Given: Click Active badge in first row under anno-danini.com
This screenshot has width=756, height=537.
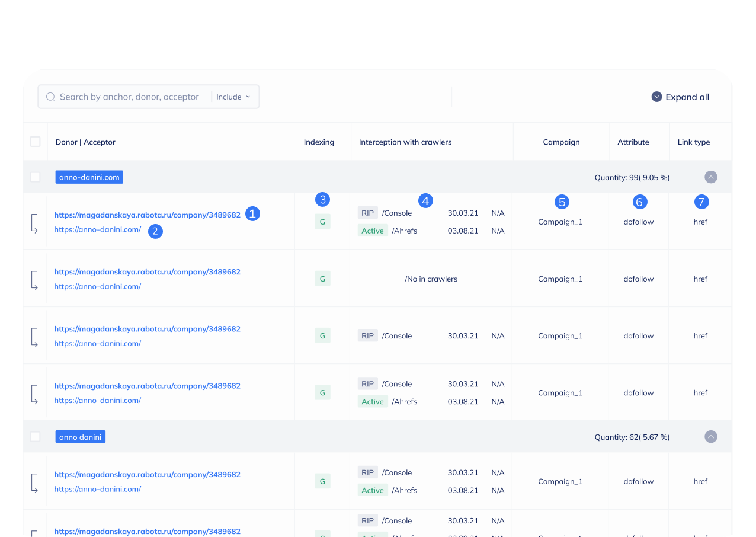Looking at the screenshot, I should 373,231.
